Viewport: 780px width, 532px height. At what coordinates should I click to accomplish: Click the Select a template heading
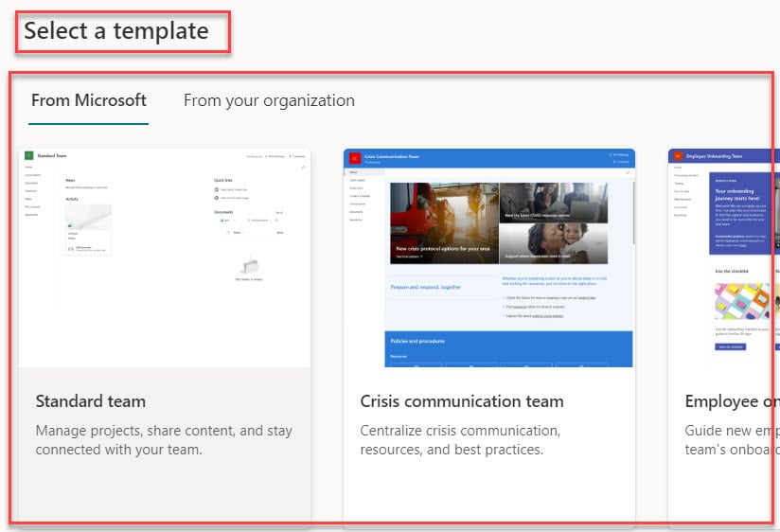(116, 31)
